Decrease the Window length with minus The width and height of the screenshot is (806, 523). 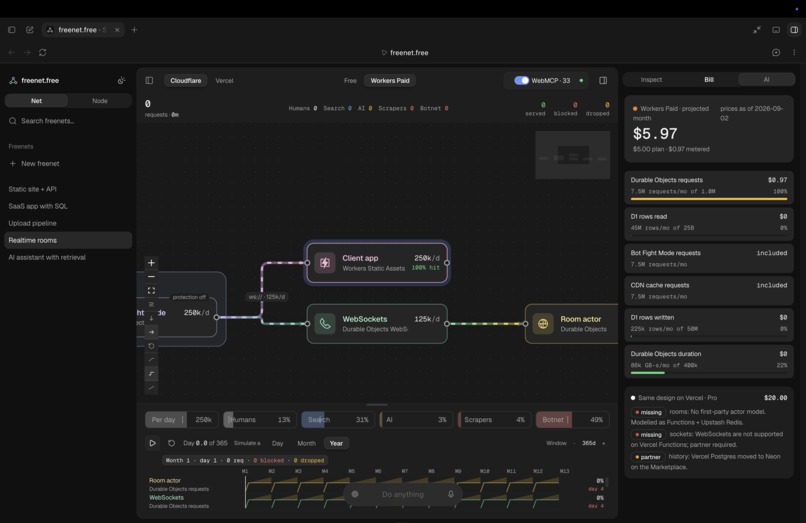pyautogui.click(x=574, y=443)
